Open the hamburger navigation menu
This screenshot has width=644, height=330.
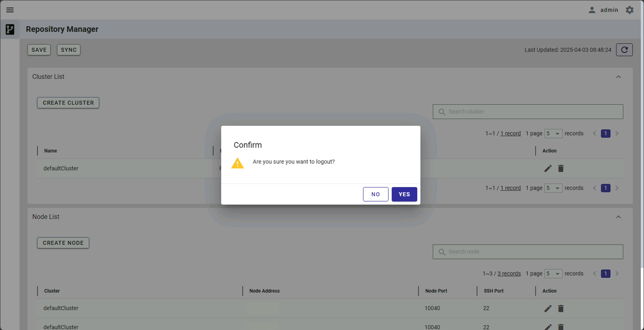[10, 10]
